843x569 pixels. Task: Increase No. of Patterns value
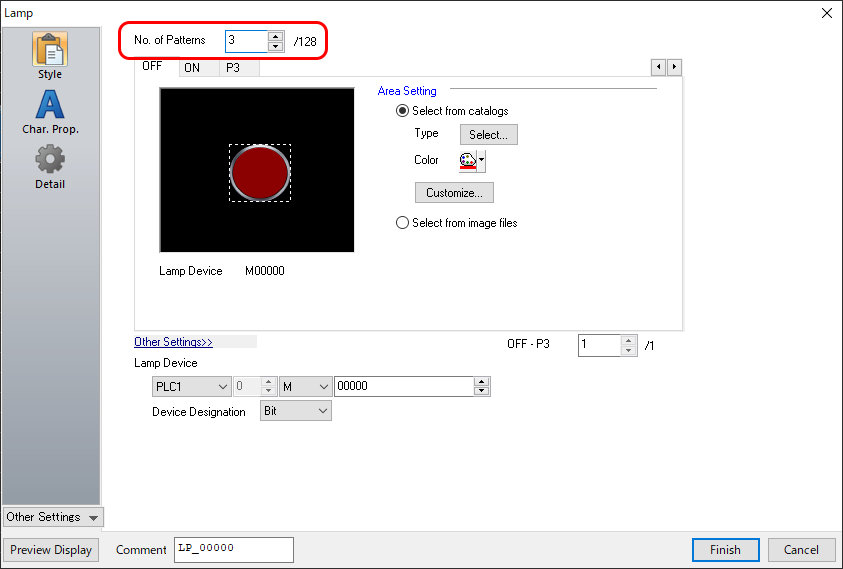(x=276, y=36)
